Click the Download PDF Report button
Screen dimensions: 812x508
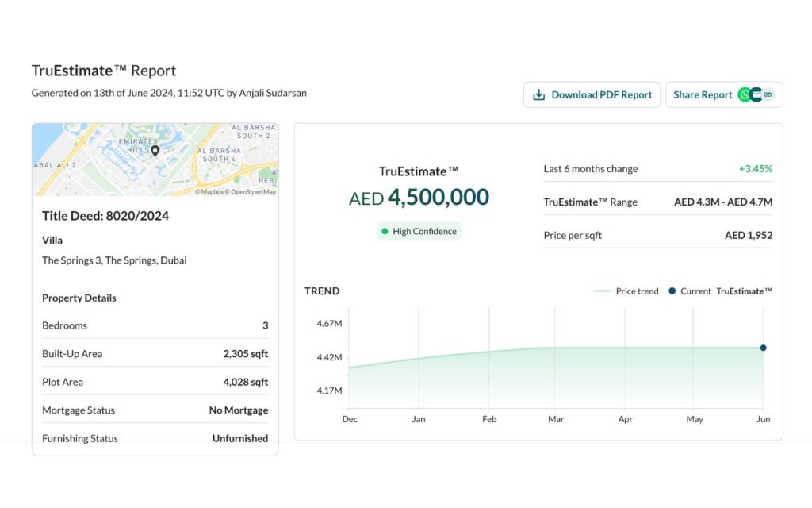[x=592, y=94]
